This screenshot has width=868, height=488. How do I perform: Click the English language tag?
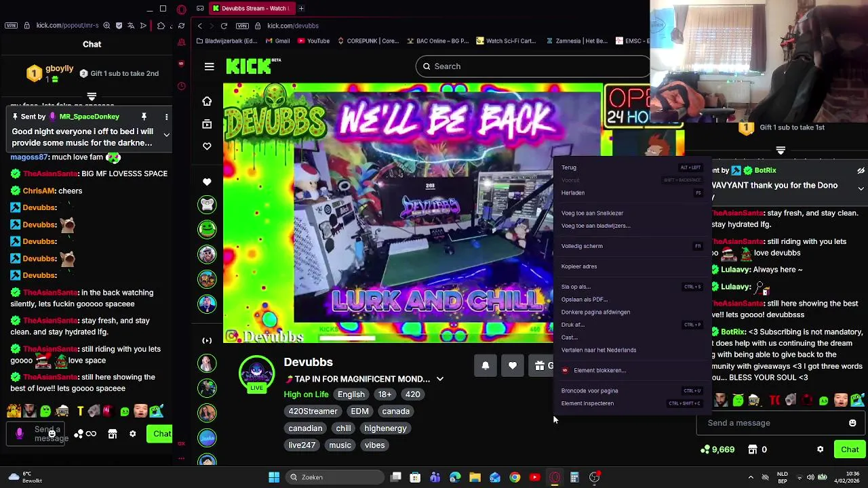351,394
